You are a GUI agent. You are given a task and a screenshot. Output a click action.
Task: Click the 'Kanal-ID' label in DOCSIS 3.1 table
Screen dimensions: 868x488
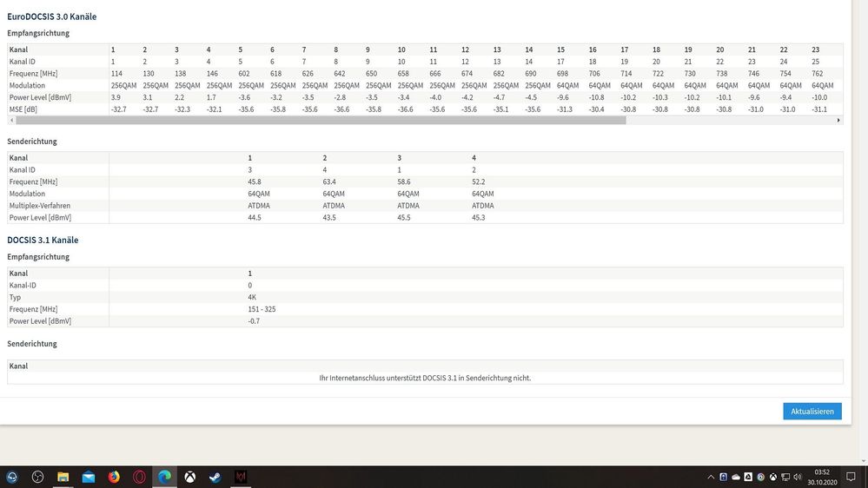23,286
